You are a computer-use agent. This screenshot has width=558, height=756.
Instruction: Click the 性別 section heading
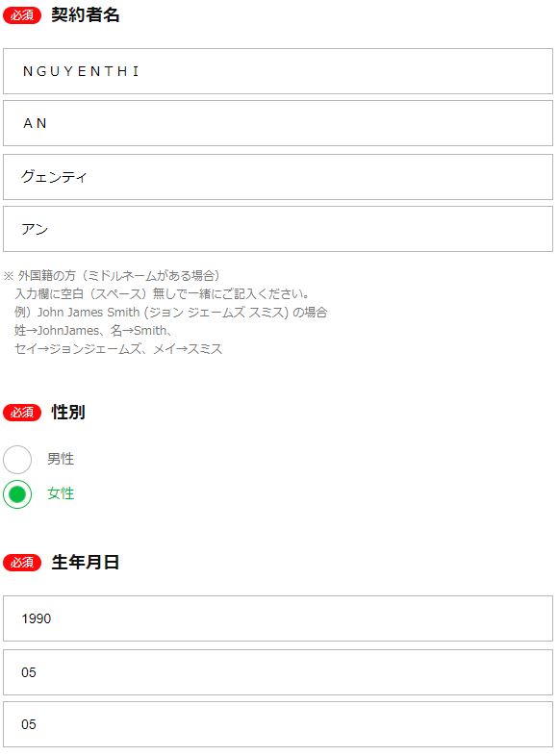(x=68, y=413)
